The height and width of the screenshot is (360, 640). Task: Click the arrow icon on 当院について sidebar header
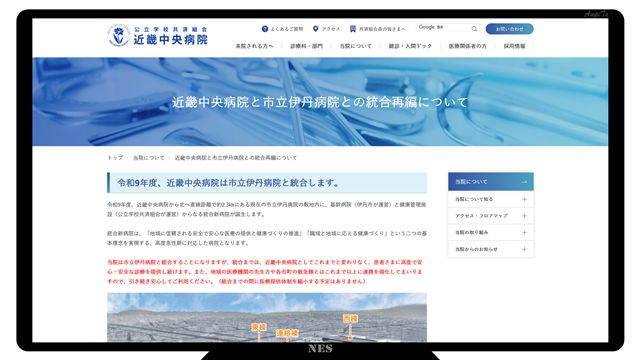point(524,182)
